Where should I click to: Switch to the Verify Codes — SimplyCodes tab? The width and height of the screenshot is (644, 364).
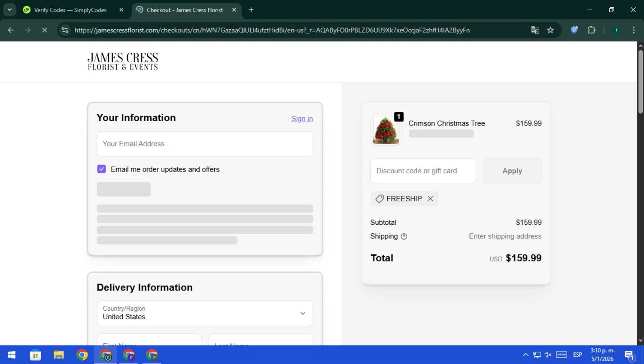click(x=70, y=10)
